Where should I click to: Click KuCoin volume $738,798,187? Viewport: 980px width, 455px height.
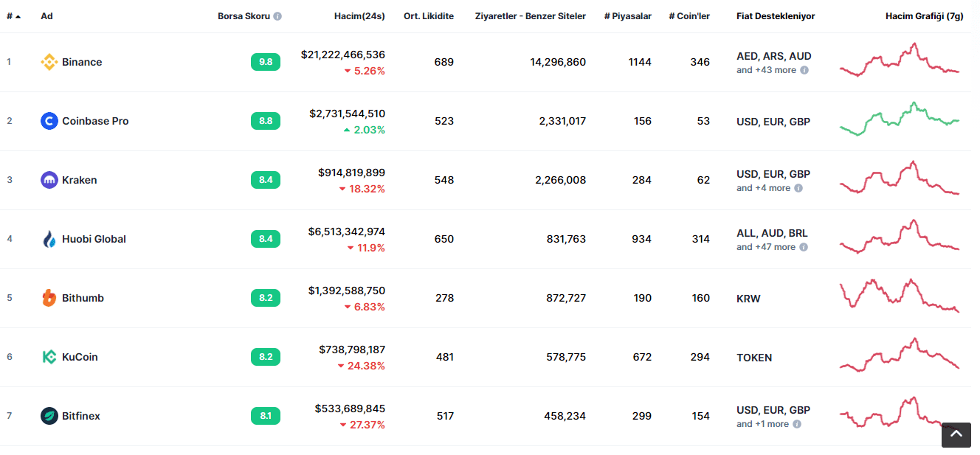[352, 350]
